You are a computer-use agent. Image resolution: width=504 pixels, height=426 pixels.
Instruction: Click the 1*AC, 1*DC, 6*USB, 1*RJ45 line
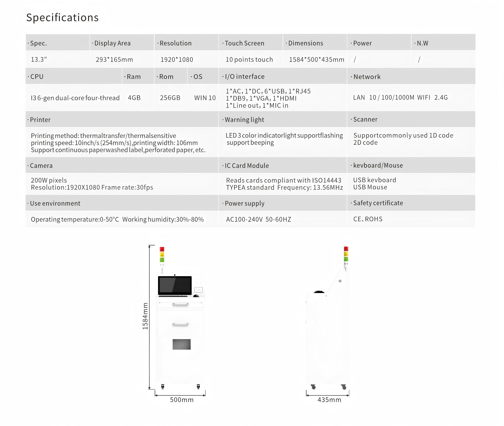coord(268,91)
